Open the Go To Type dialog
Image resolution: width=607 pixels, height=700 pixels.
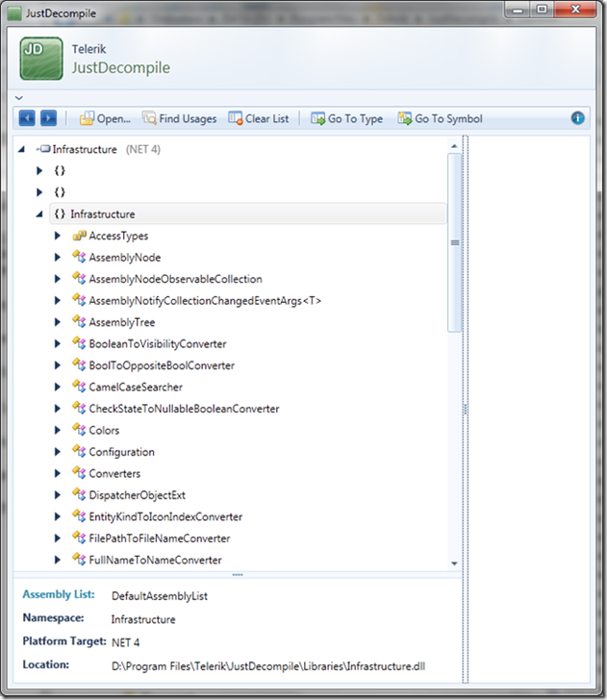pyautogui.click(x=347, y=119)
